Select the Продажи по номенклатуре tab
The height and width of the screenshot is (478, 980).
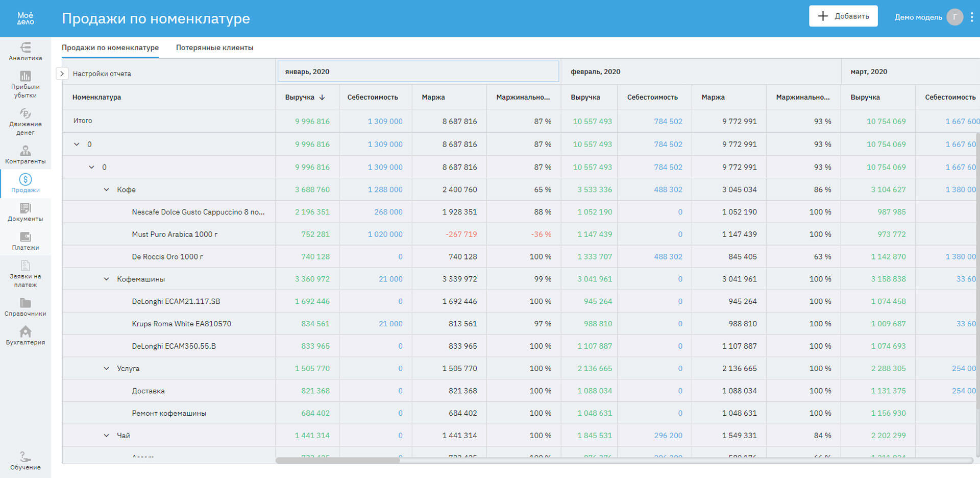click(110, 47)
